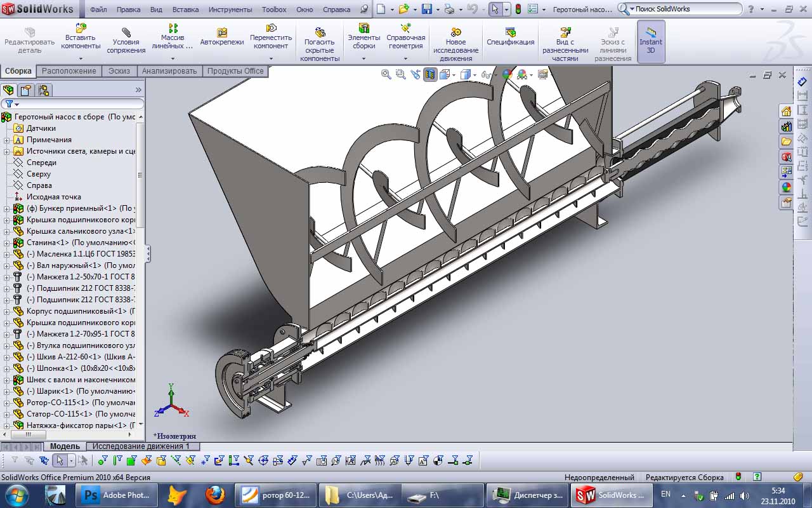Expand the Бункер приемный<1> component
This screenshot has width=812, height=508.
click(6, 208)
